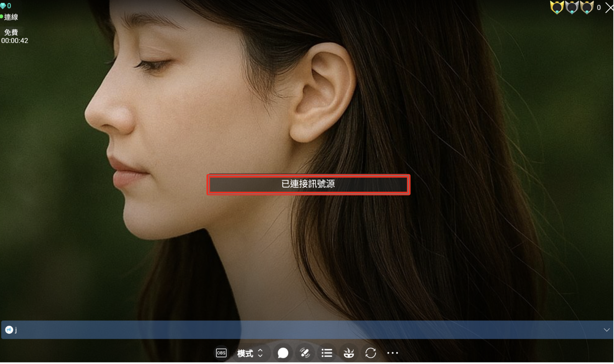
Task: Expand the announcement bar chevron
Action: click(607, 330)
